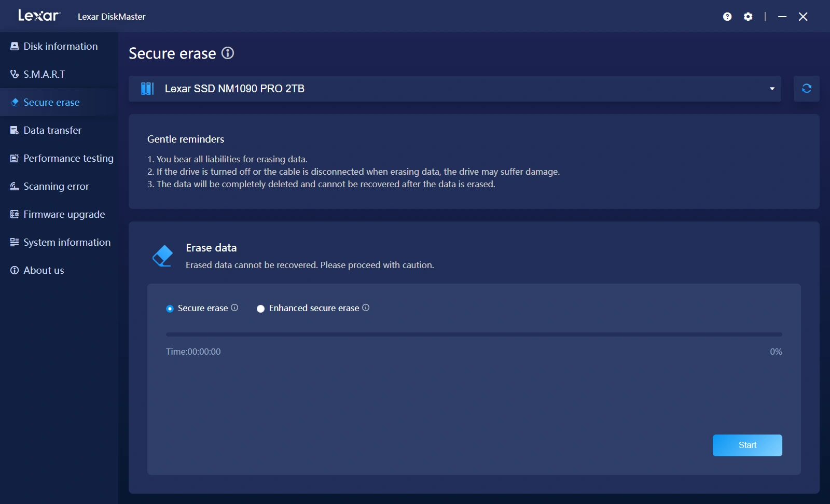830x504 pixels.
Task: Click the Scanning error sidebar icon
Action: [x=15, y=186]
